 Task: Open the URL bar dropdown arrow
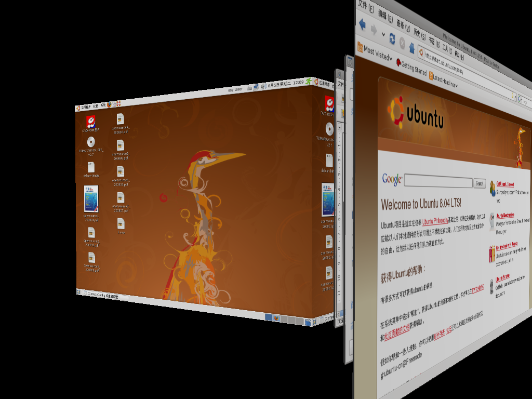click(516, 97)
